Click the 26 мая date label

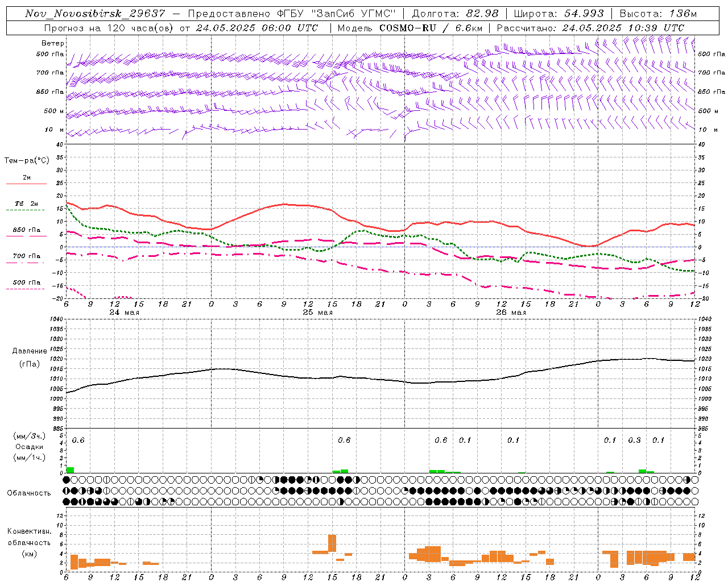click(x=511, y=313)
